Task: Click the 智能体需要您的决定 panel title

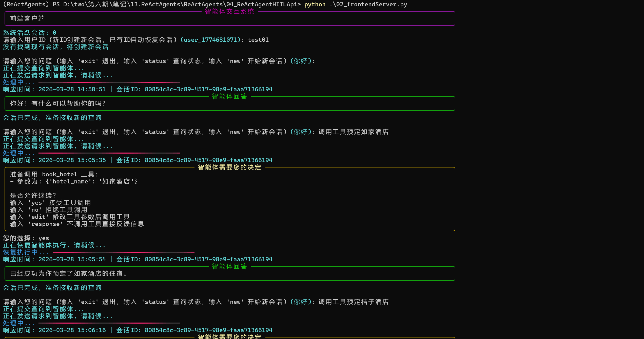Action: point(229,167)
